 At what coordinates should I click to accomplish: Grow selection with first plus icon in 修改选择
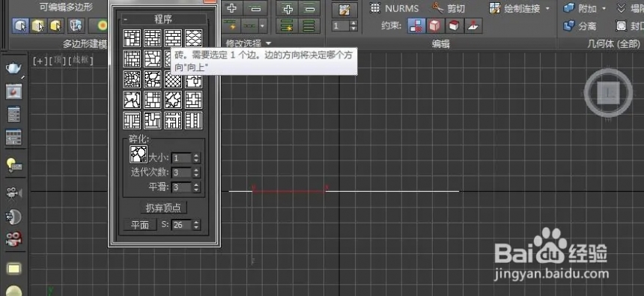click(232, 7)
